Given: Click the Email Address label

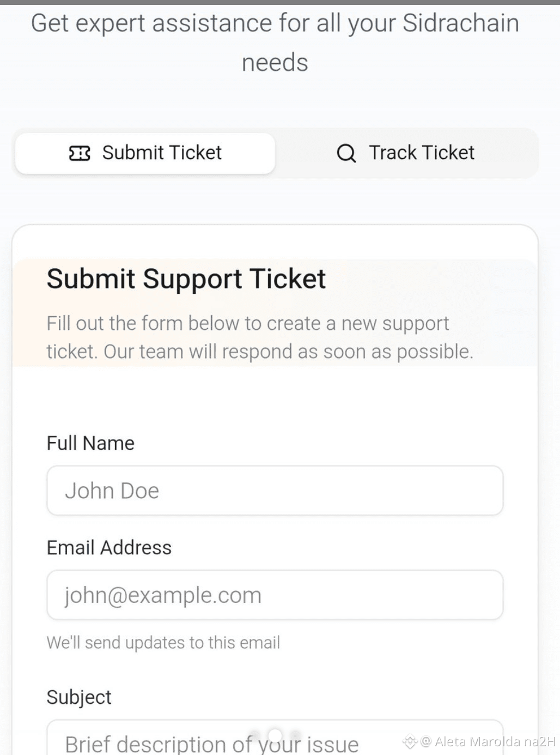Looking at the screenshot, I should coord(109,547).
